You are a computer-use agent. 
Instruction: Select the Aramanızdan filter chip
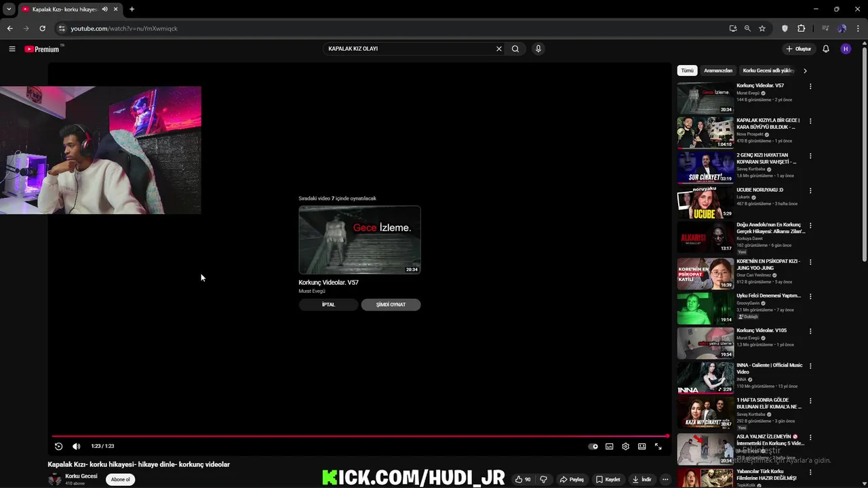(718, 70)
